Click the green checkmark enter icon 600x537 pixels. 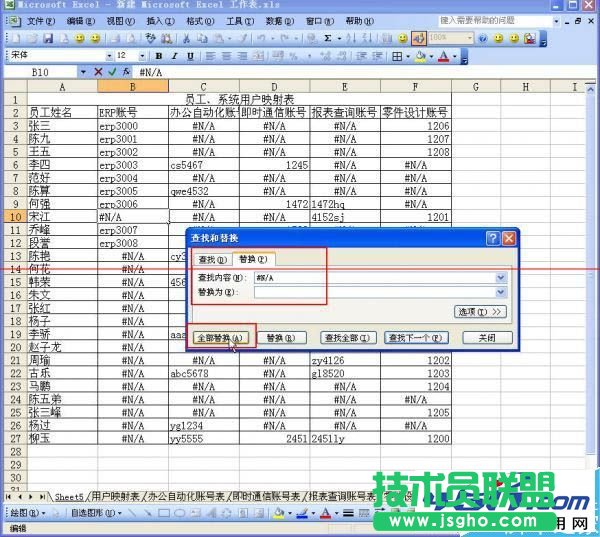(x=112, y=72)
